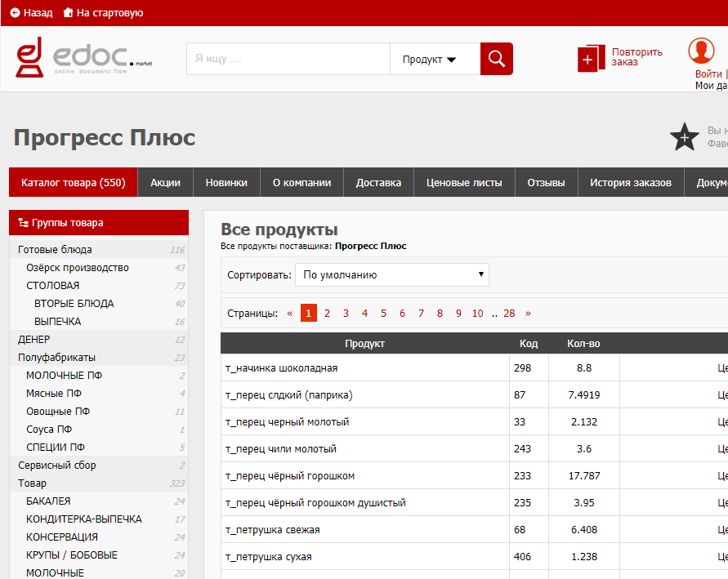Go to previous page with « arrow

[289, 314]
